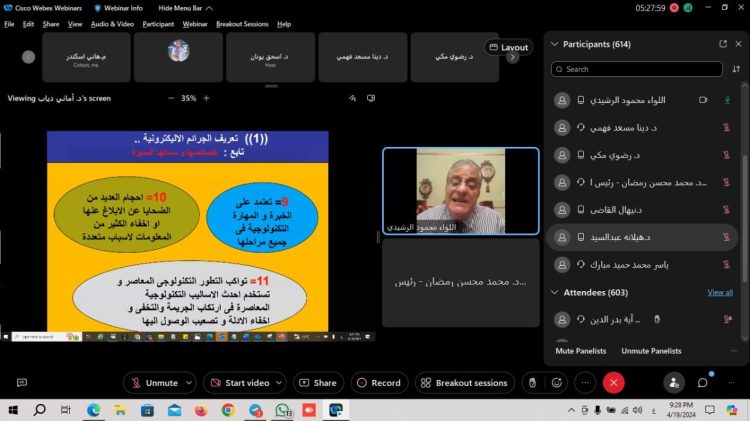Show previous panelists with left arrow
Viewport: 750px width, 421px height.
click(x=28, y=57)
